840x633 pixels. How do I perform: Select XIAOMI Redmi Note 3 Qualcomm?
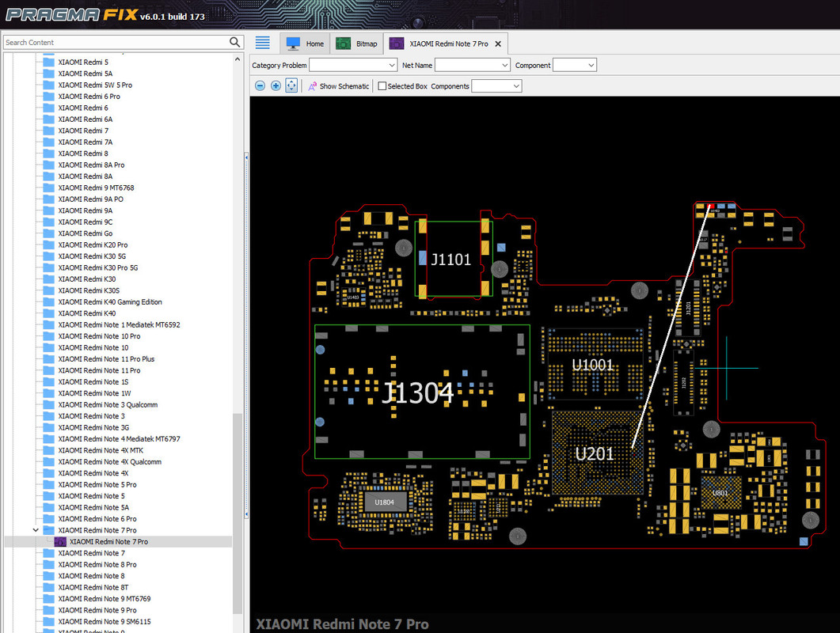coord(108,405)
